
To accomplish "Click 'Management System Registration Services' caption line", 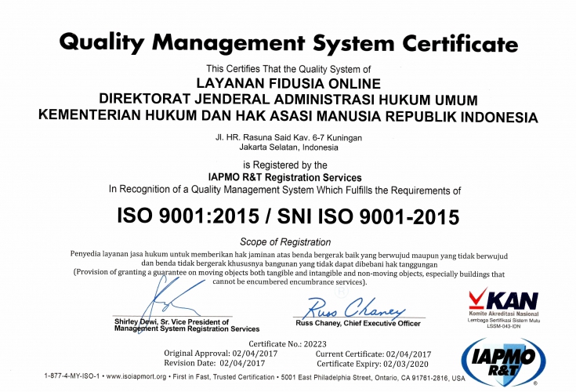I will (187, 328).
